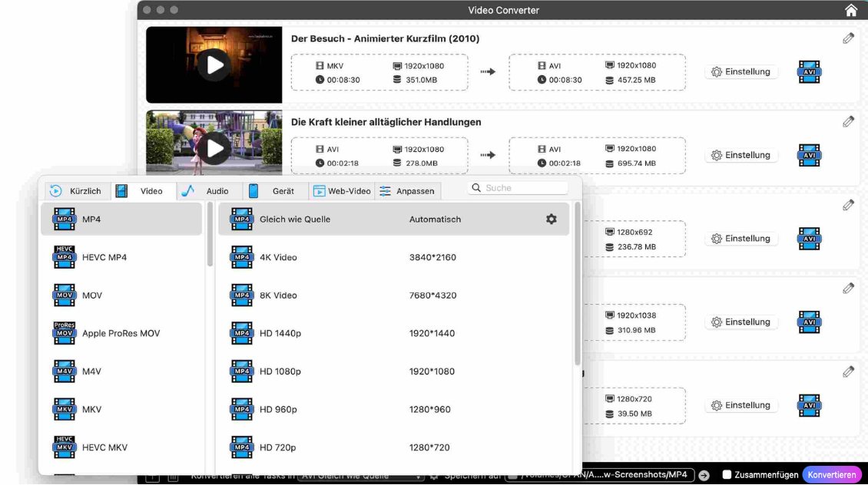Viewport: 868px width, 485px height.
Task: Select the M4V format icon
Action: pos(64,371)
